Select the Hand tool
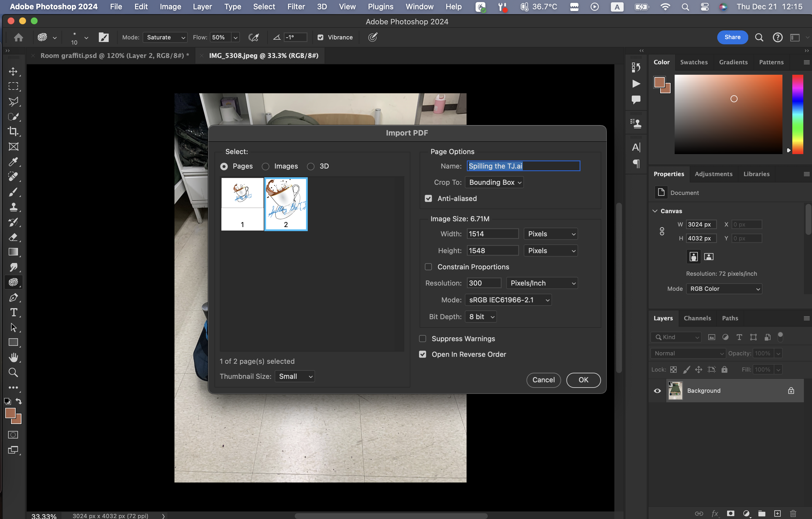The height and width of the screenshot is (519, 812). pyautogui.click(x=13, y=357)
